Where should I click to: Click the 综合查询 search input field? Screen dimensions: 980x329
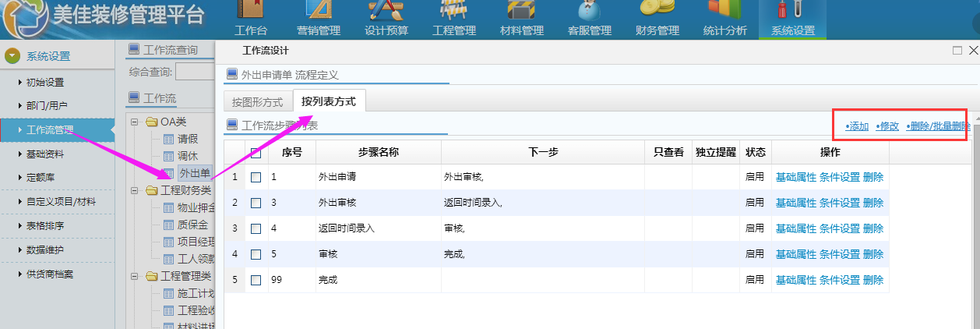195,72
